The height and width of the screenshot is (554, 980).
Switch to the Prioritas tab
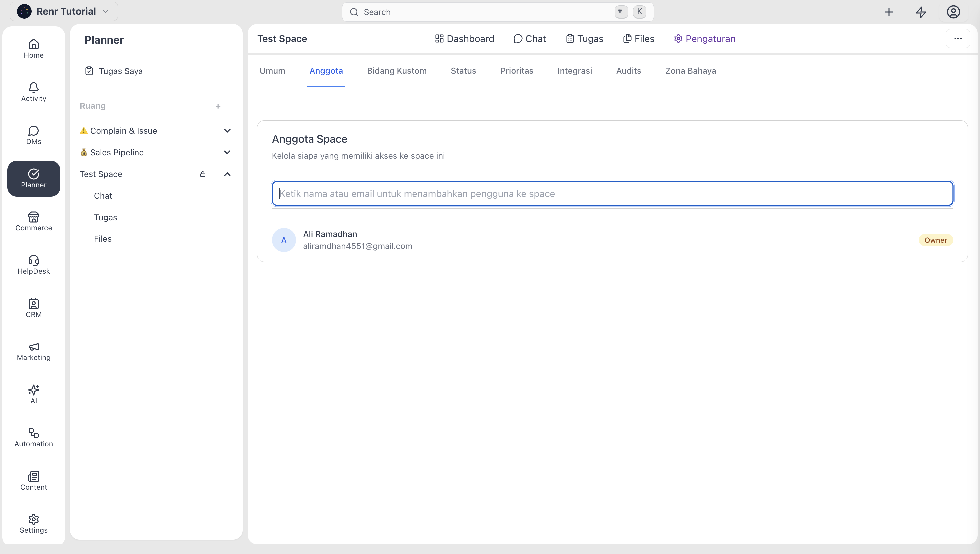click(x=517, y=71)
